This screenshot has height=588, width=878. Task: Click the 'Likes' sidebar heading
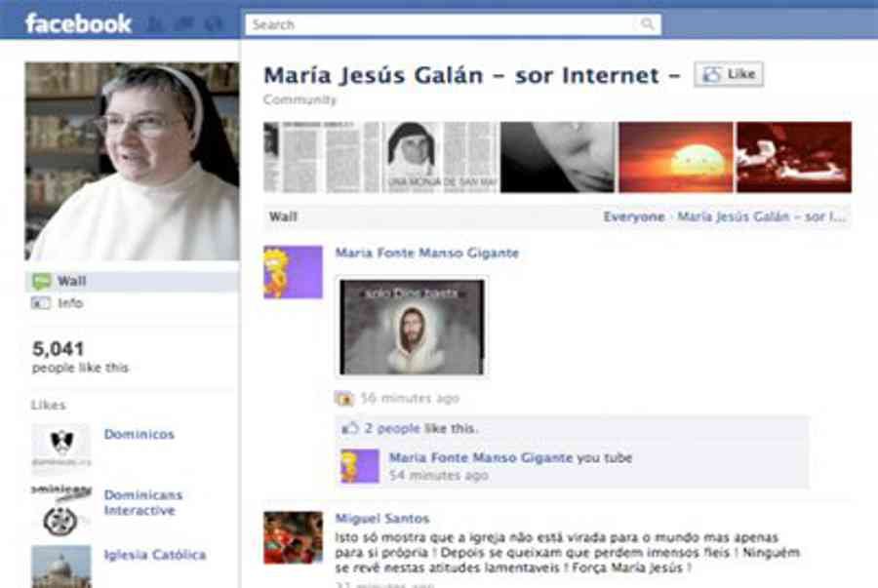48,405
